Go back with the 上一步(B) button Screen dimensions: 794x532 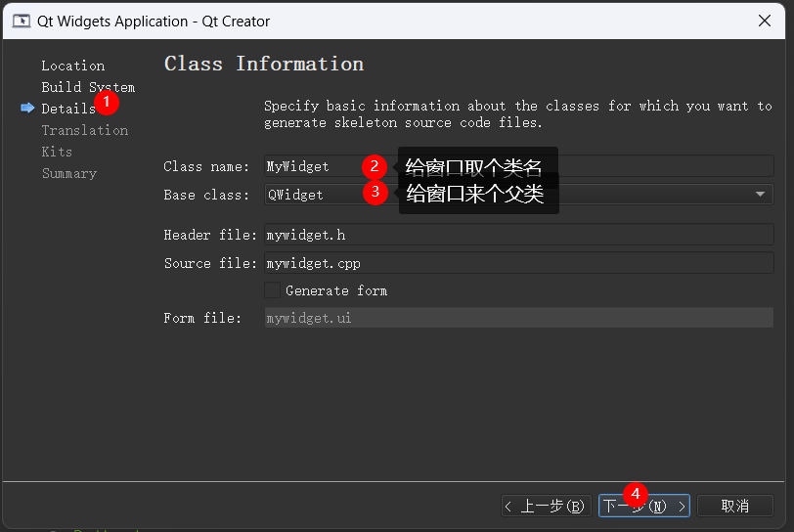pyautogui.click(x=545, y=506)
